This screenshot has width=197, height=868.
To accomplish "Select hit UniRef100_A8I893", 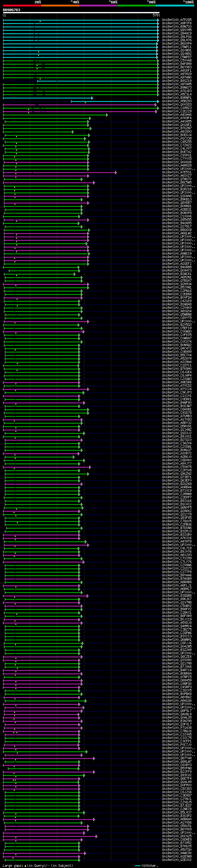I will coord(177,132).
